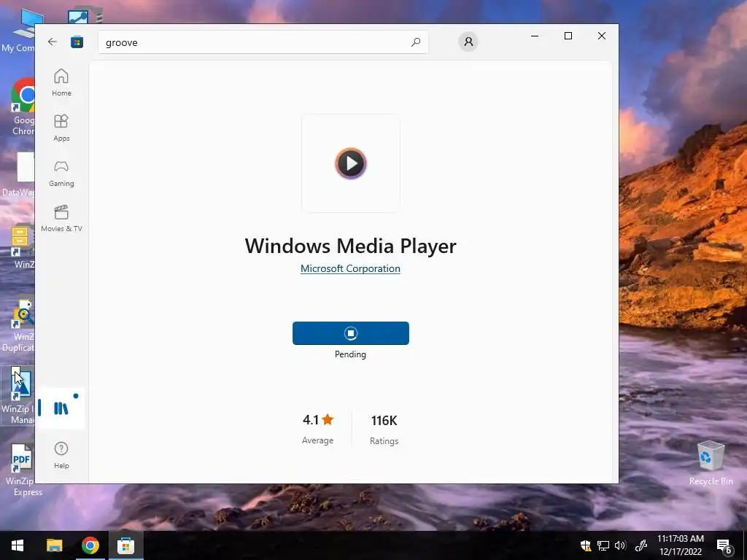Select the WinZip Duplicate finder desktop icon
The height and width of the screenshot is (560, 747).
pos(18,326)
